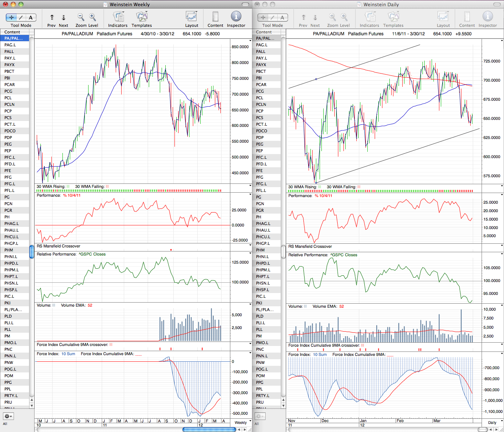Click the Daily period button
The height and width of the screenshot is (432, 504).
(492, 422)
